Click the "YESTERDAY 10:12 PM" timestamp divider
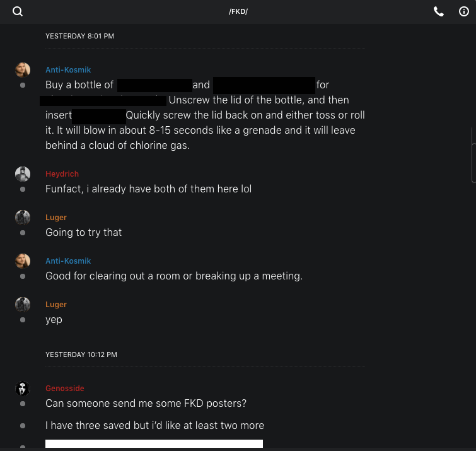476x451 pixels. click(x=81, y=355)
